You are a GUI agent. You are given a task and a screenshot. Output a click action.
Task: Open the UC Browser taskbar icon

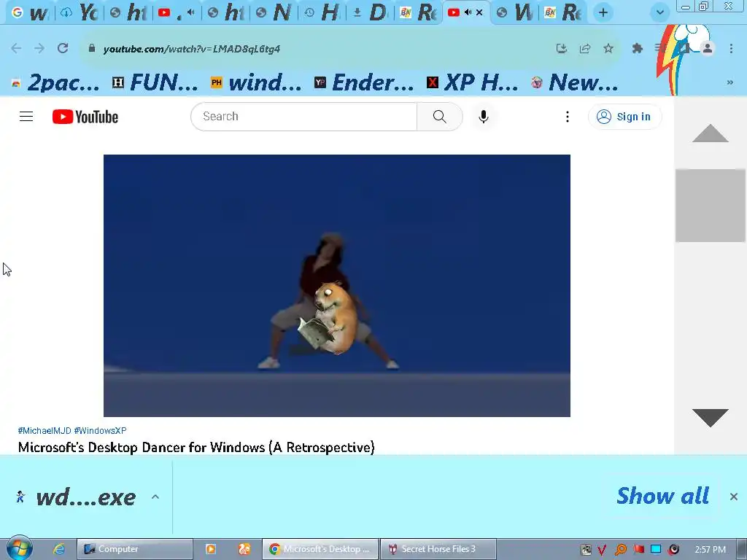[x=244, y=549]
